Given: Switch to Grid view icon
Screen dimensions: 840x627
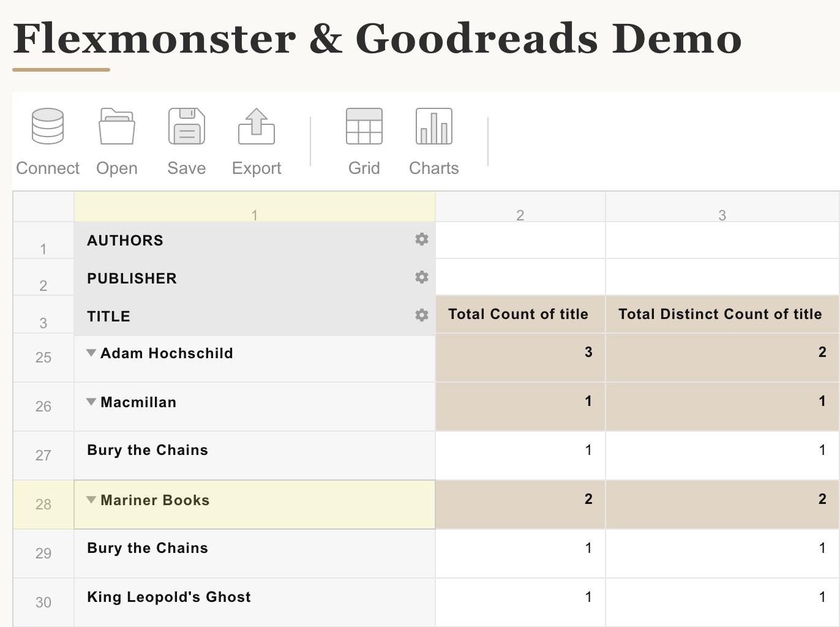Looking at the screenshot, I should [364, 140].
